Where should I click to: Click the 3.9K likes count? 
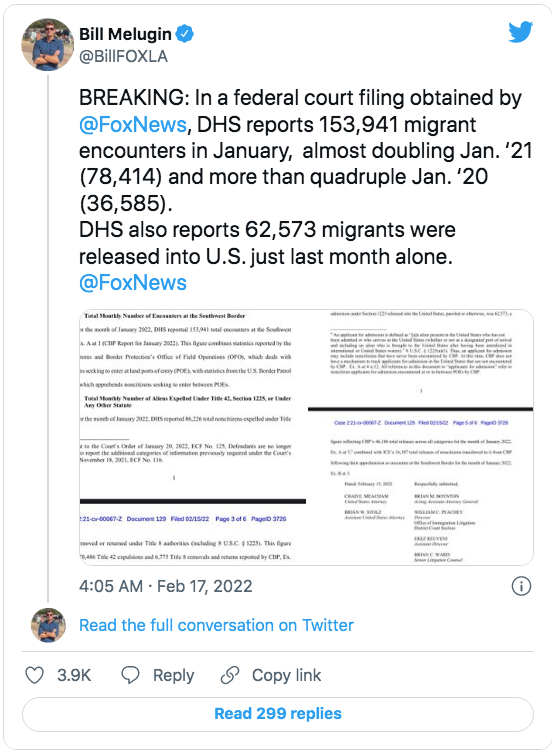click(74, 675)
